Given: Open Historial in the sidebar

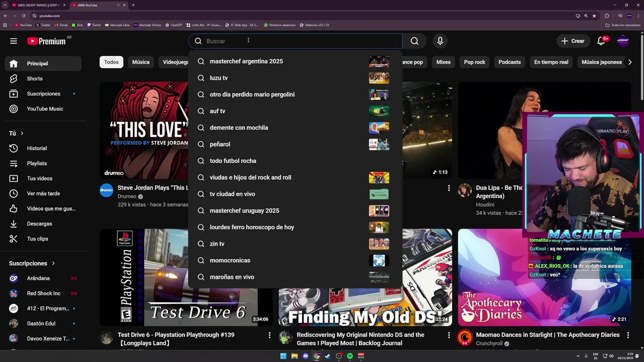Looking at the screenshot, I should [x=43, y=148].
